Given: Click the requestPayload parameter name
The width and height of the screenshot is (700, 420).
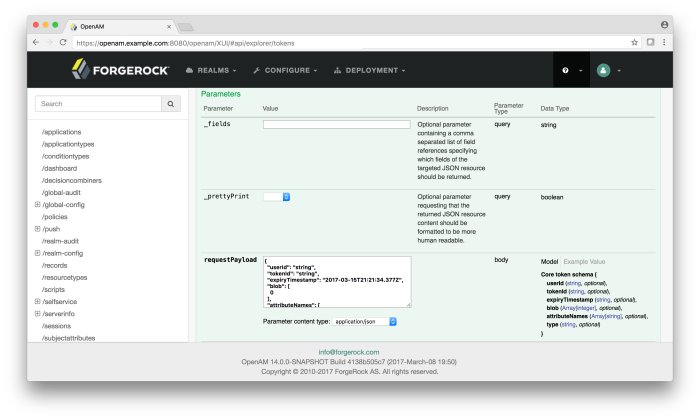Looking at the screenshot, I should [230, 260].
